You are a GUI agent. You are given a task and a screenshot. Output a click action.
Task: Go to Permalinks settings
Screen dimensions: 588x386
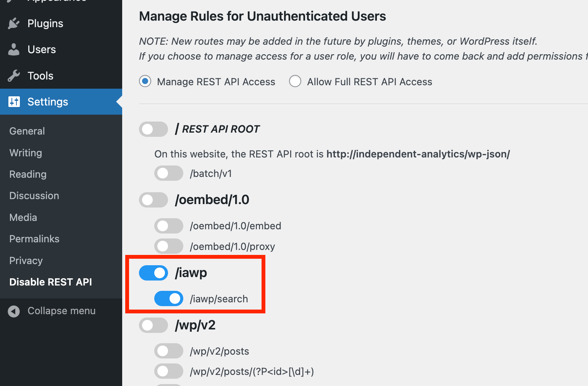[34, 239]
